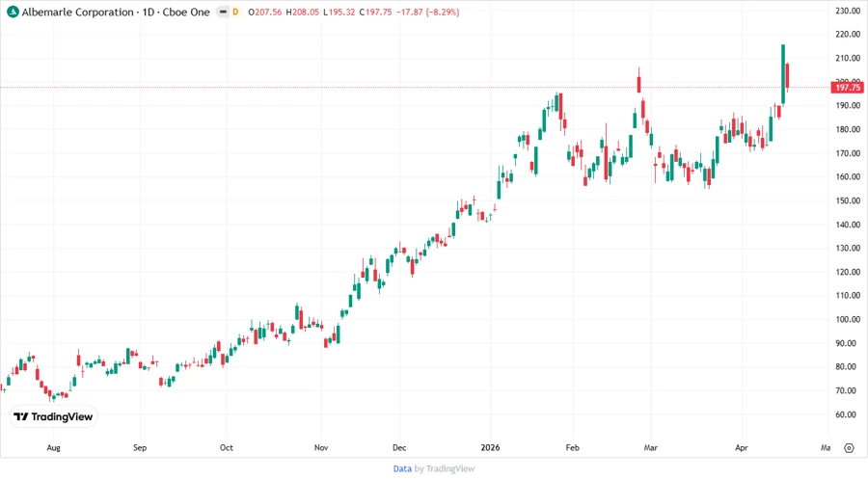Click the change value −17.87 (−8.29%)

(x=427, y=12)
